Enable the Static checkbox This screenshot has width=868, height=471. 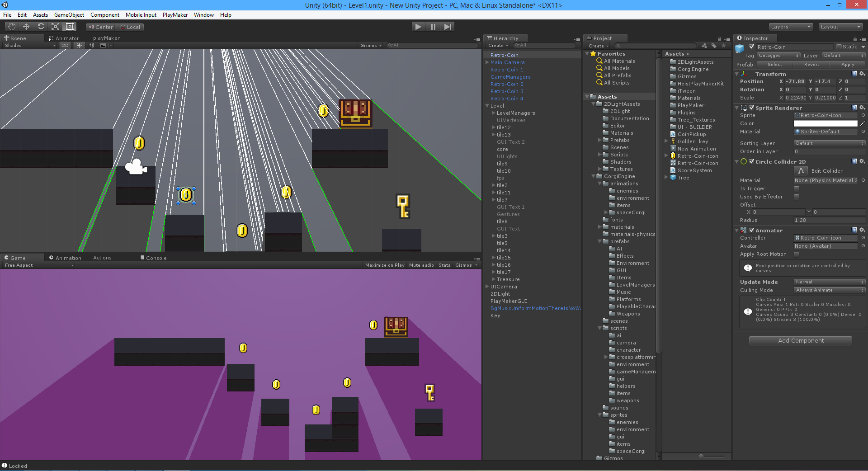839,47
